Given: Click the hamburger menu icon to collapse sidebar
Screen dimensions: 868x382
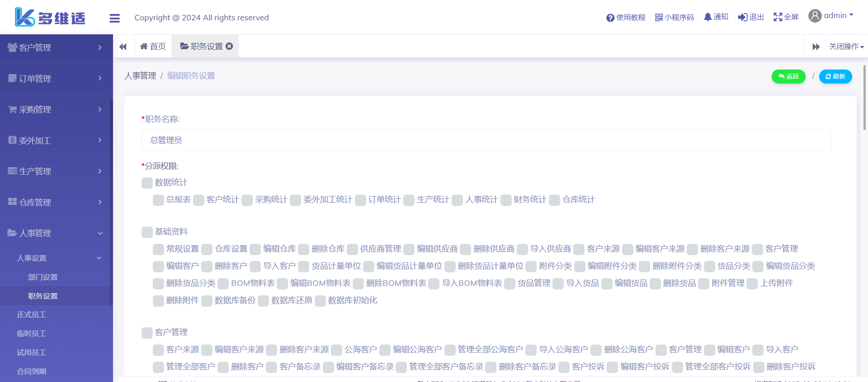Looking at the screenshot, I should (114, 18).
